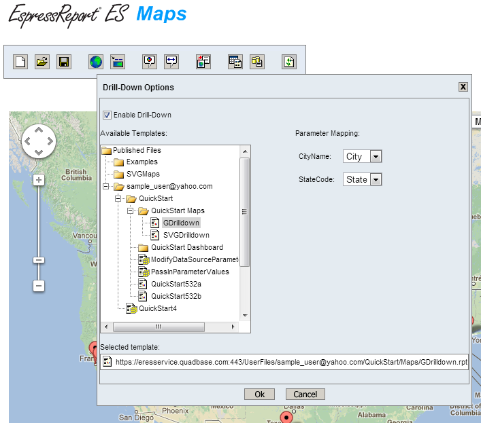Click the red map marker near Texas
481x423 pixels.
point(286,417)
